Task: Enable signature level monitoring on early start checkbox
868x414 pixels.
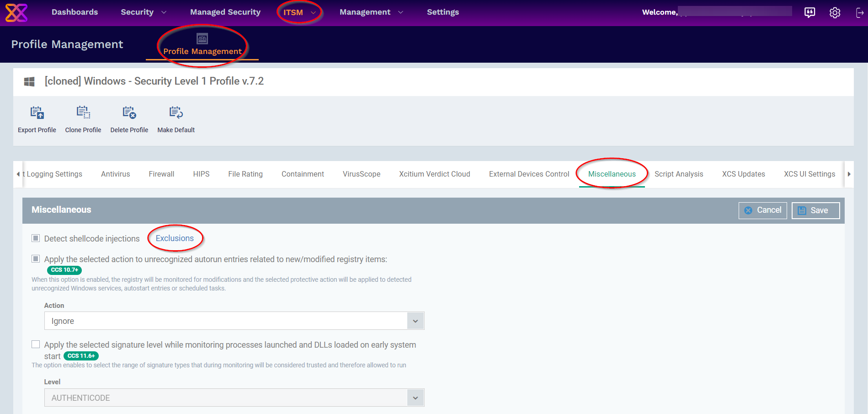Action: [x=36, y=344]
